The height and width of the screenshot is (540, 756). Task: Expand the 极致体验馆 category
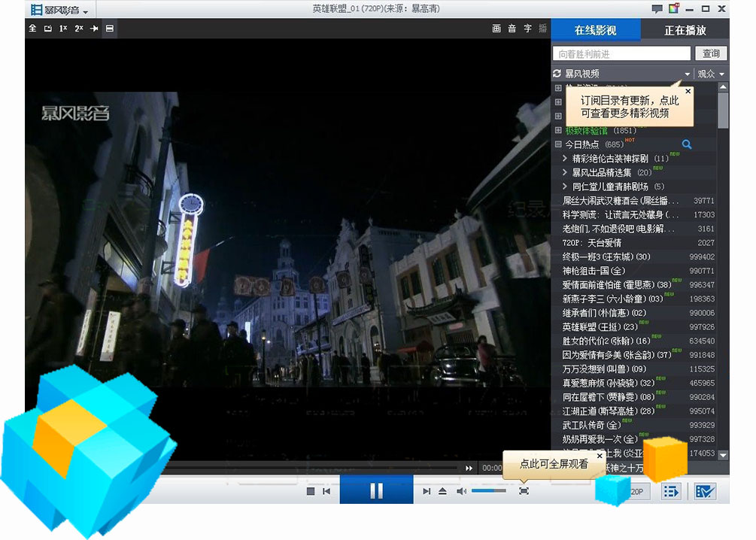[558, 130]
